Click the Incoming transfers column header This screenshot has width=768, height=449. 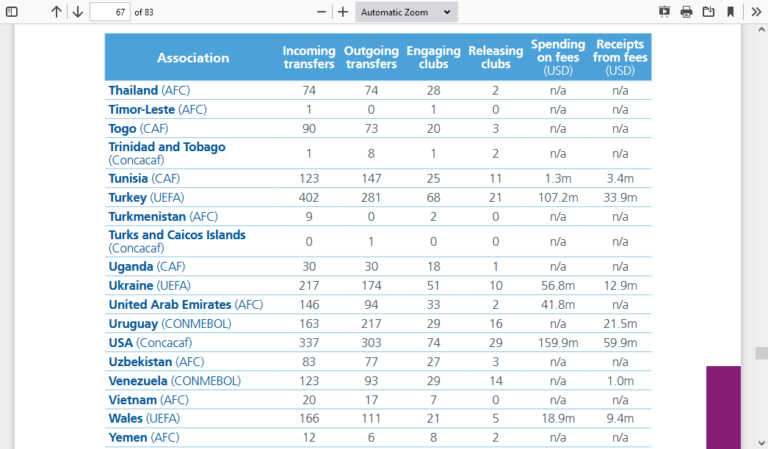[309, 58]
